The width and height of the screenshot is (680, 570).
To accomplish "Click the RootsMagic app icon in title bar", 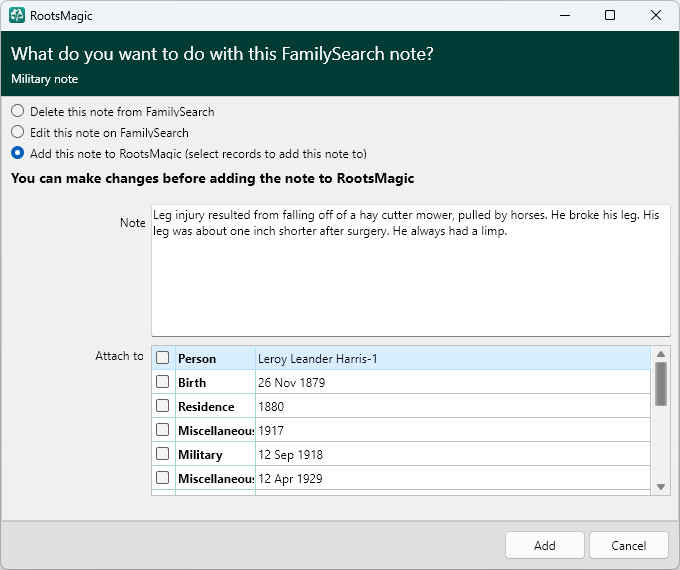I will point(17,15).
